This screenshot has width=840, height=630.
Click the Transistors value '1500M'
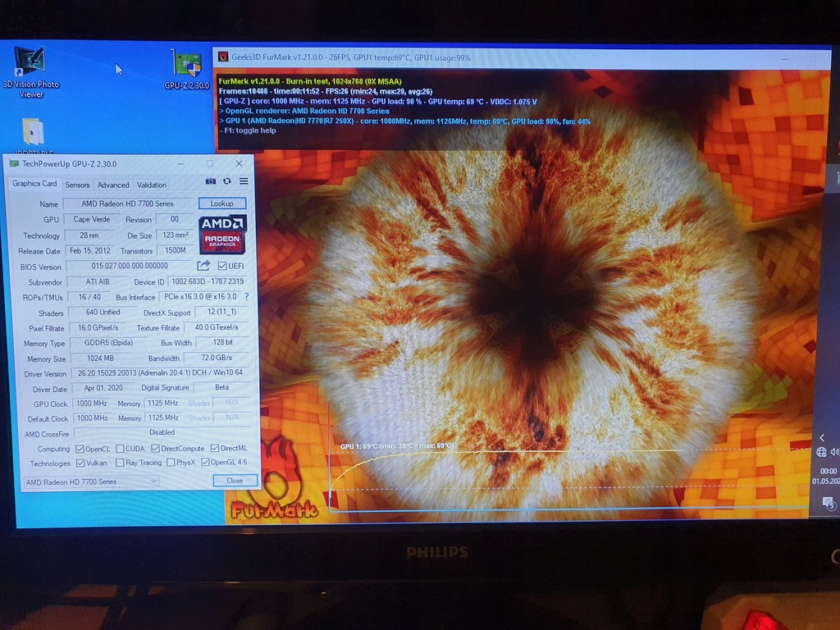click(x=176, y=251)
